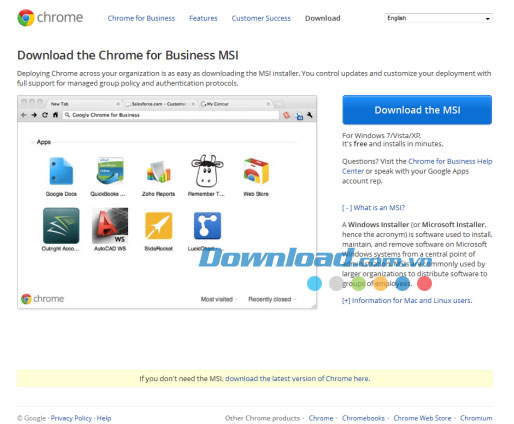Image resolution: width=514 pixels, height=424 pixels.
Task: Open the Remember The Milk cow icon
Action: coord(207,171)
